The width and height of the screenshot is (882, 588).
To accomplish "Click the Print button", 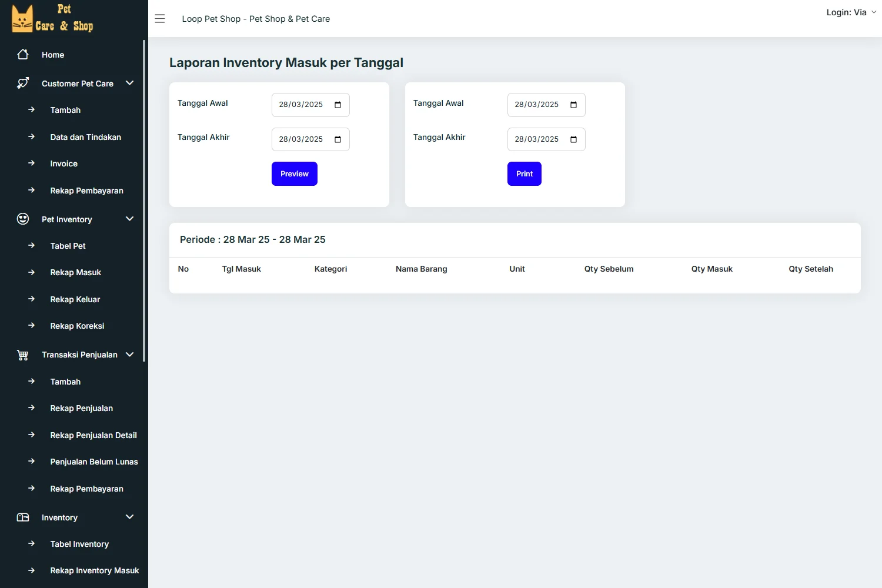I will [x=524, y=173].
